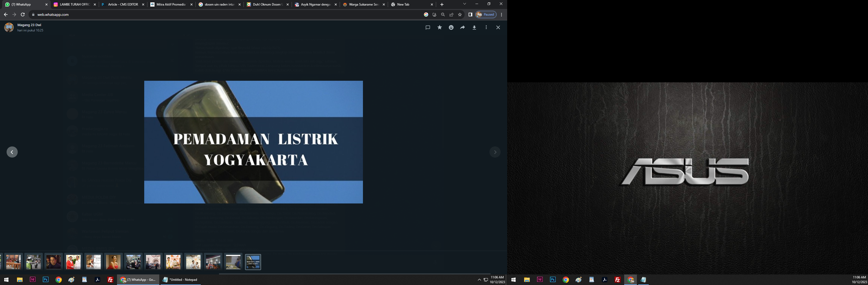Select the Pemadaman Listrik thumbnail
Screen dimensions: 868x285
pyautogui.click(x=253, y=262)
